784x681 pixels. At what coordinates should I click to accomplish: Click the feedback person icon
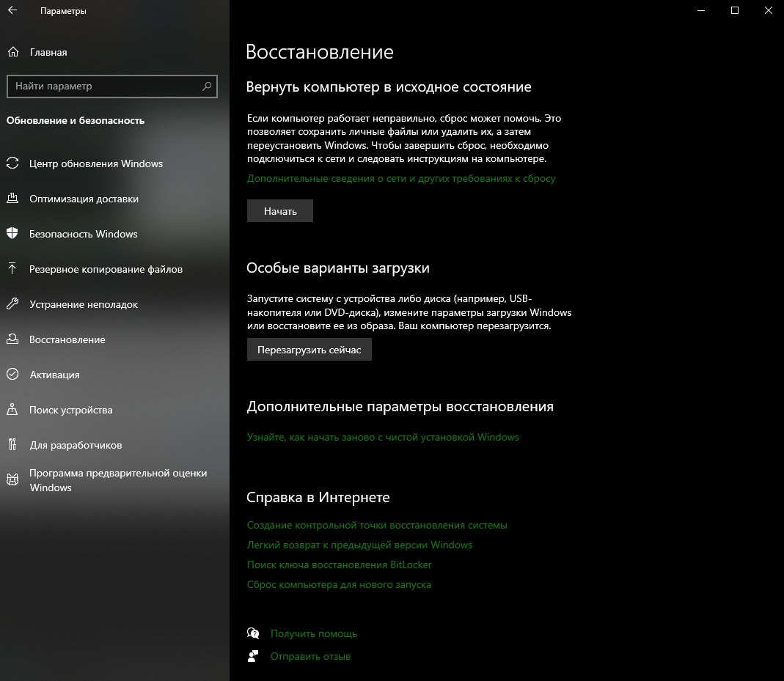[x=253, y=656]
